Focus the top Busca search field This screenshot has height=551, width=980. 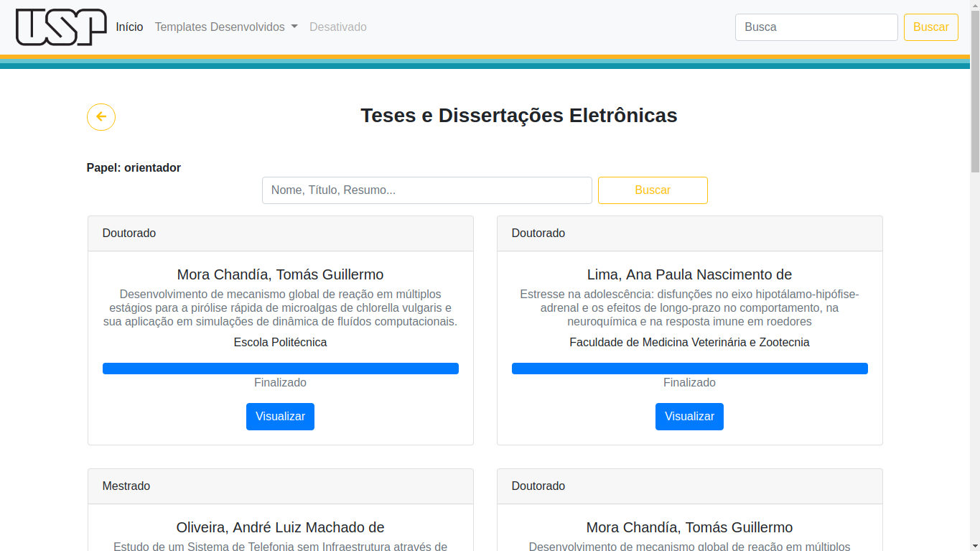click(x=816, y=27)
